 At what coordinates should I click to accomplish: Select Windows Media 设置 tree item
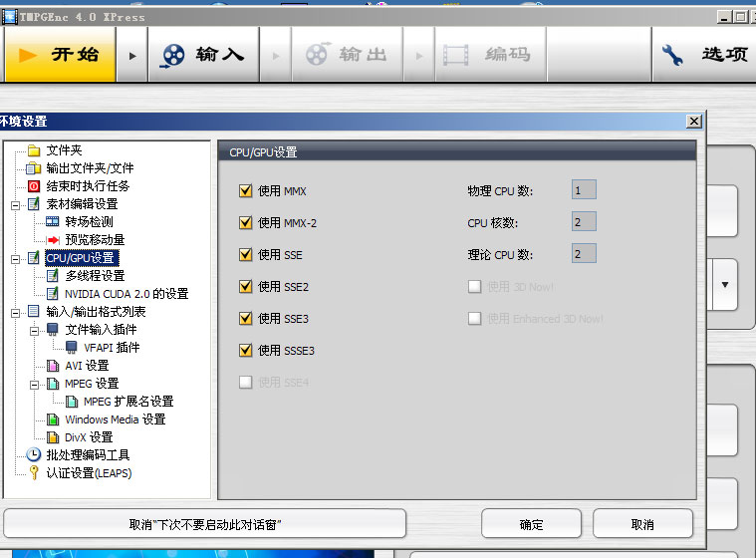[116, 419]
